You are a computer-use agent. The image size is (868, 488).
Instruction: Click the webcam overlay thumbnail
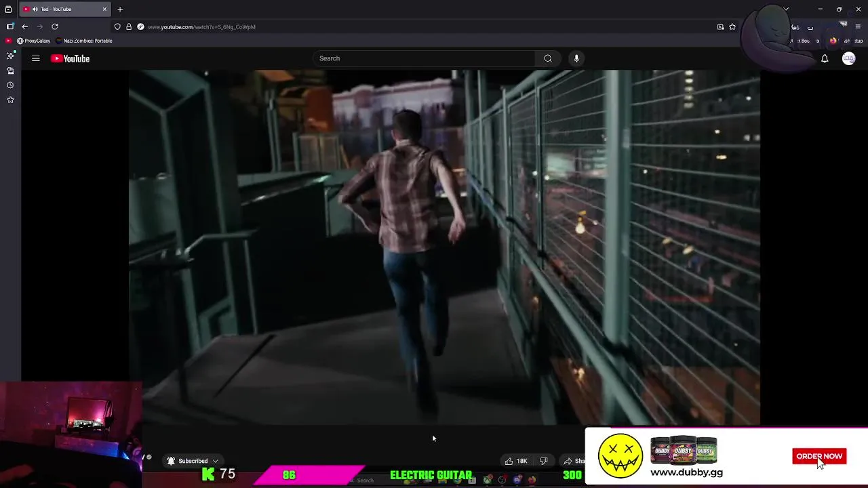click(71, 434)
